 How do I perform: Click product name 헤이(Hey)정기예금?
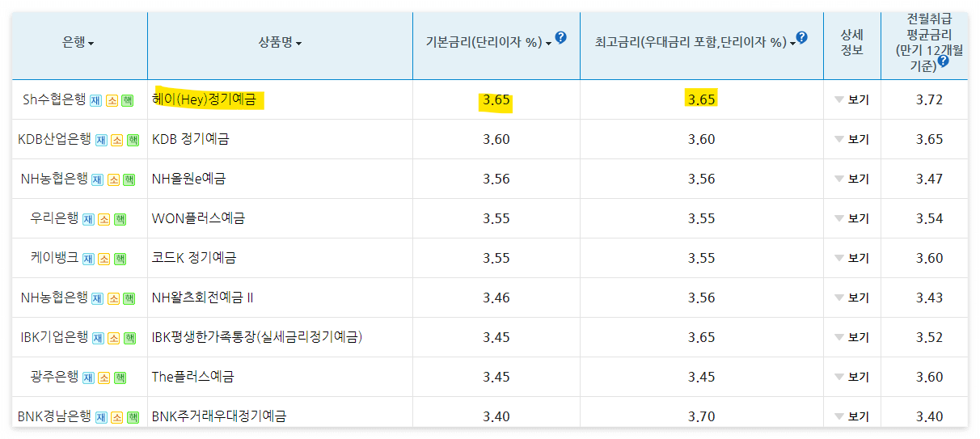pos(204,100)
